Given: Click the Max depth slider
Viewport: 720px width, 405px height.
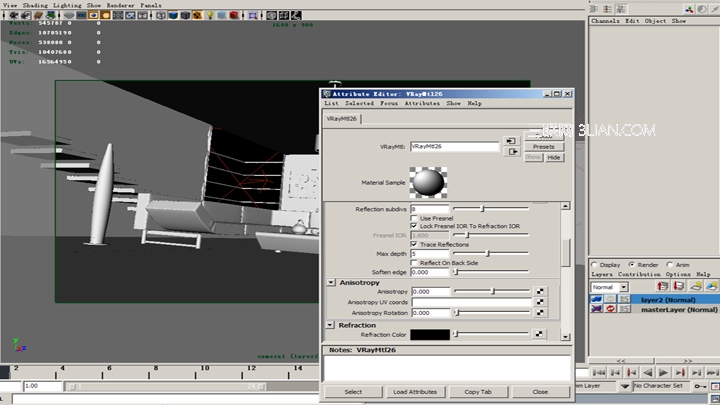Looking at the screenshot, I should (491, 253).
